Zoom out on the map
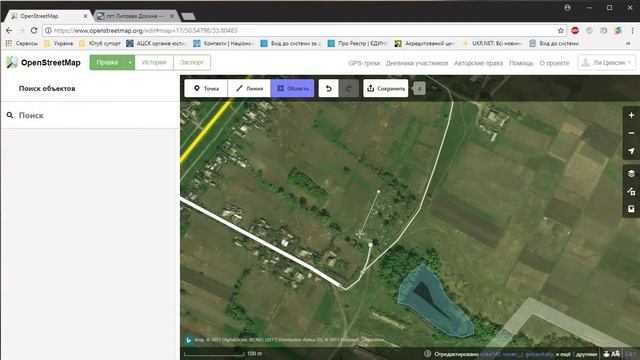 (x=631, y=133)
